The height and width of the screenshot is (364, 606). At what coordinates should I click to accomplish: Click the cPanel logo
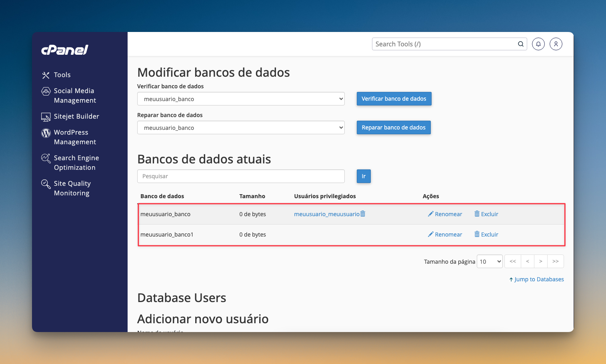click(x=64, y=50)
